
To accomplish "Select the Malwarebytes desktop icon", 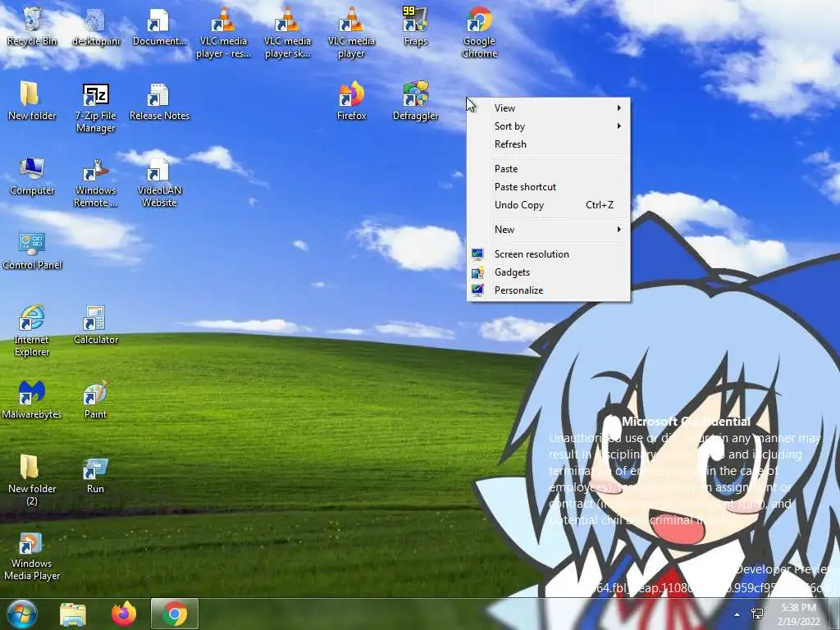I will (x=32, y=399).
